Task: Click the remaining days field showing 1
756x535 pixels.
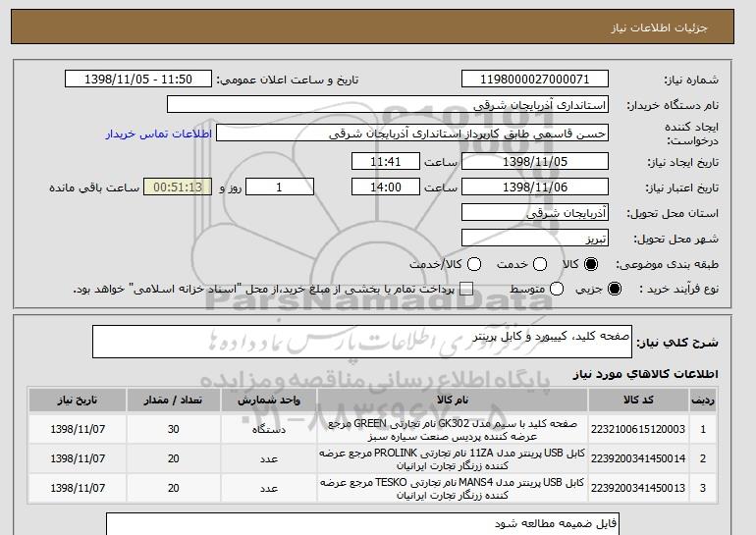Action: click(280, 187)
